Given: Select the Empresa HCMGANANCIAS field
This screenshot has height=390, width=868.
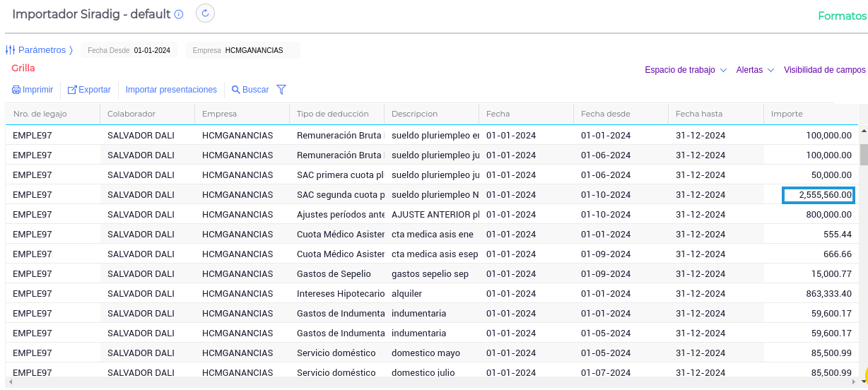Looking at the screenshot, I should coord(244,50).
